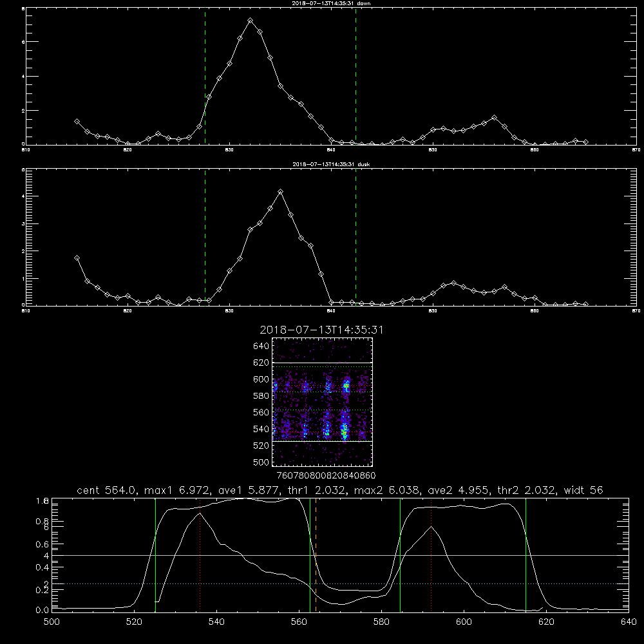Click the orange dashed center line in bottom plot

(316, 555)
